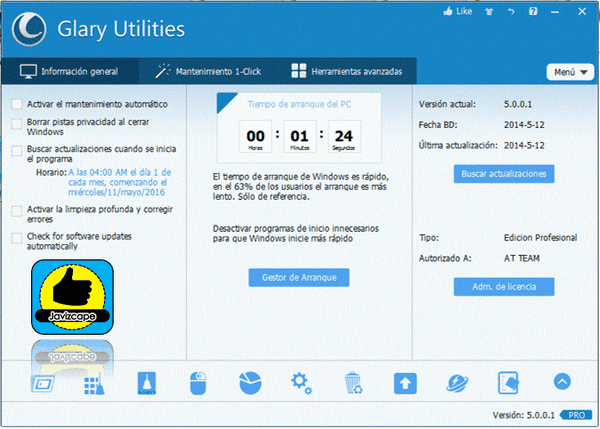
Task: Switch to Mantenimiento 1-Click tab
Action: [209, 72]
